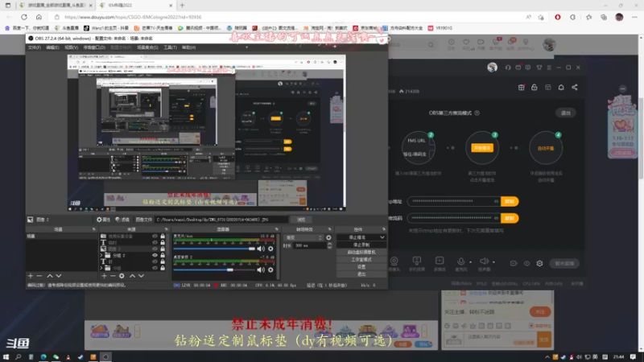The height and width of the screenshot is (362, 644).
Task: Toggle lock on the 分组 2 group
Action: point(163,255)
